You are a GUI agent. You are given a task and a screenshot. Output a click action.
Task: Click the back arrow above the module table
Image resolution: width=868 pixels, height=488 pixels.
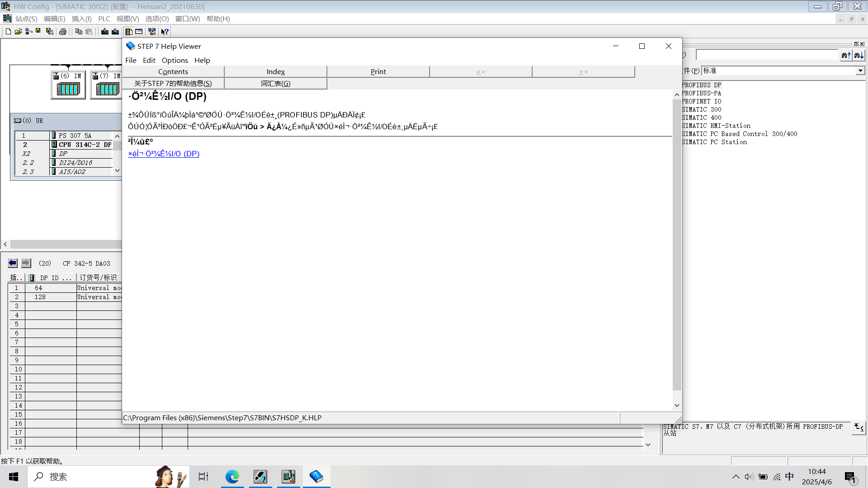pyautogui.click(x=13, y=263)
